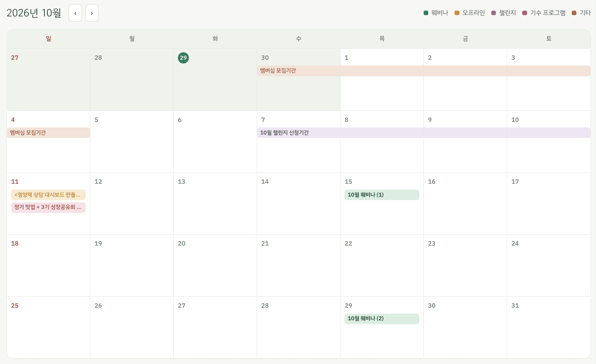Click the 챌린지 legend dot
The width and height of the screenshot is (596, 364).
494,13
